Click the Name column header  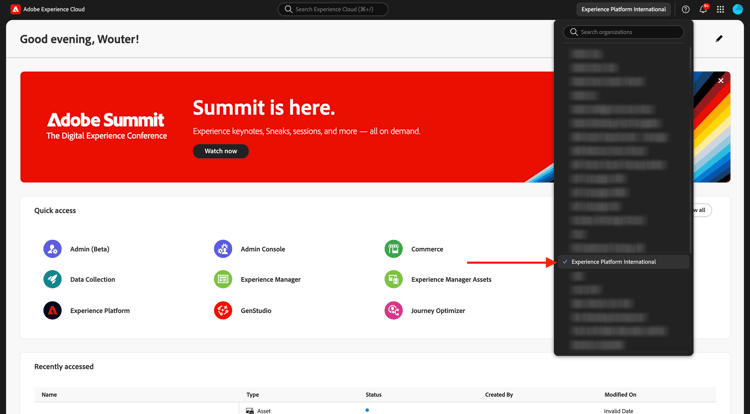[x=49, y=395]
